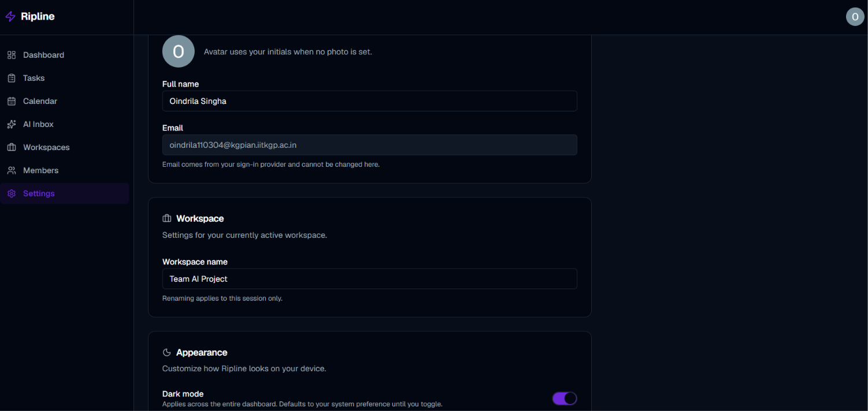The height and width of the screenshot is (411, 868).
Task: Click 'Settings for your currently active workspace' text
Action: (x=244, y=236)
